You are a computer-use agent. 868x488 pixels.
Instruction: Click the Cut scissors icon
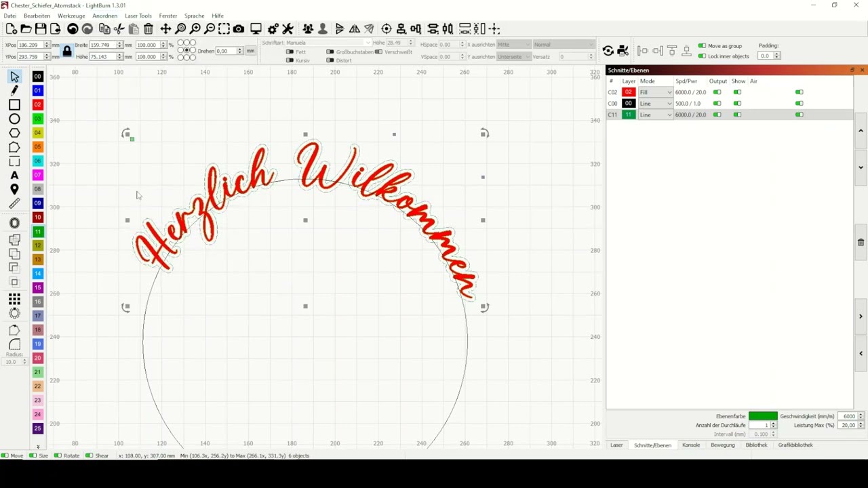119,28
